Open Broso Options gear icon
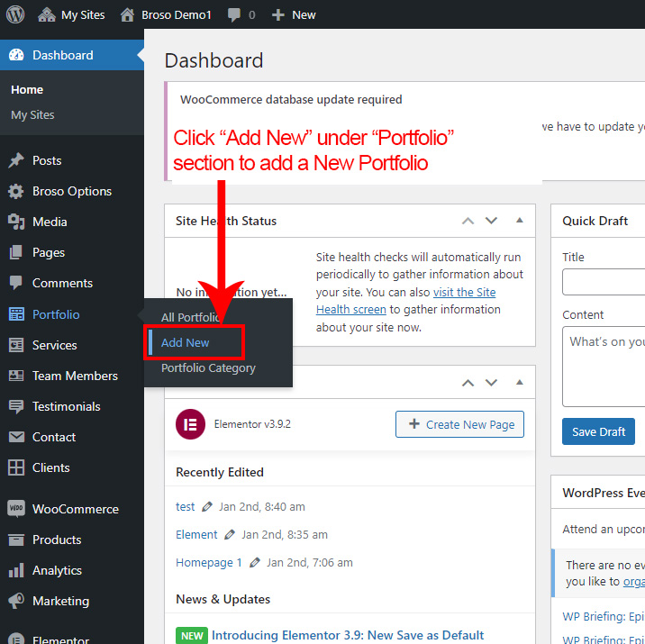The width and height of the screenshot is (645, 644). click(x=16, y=191)
